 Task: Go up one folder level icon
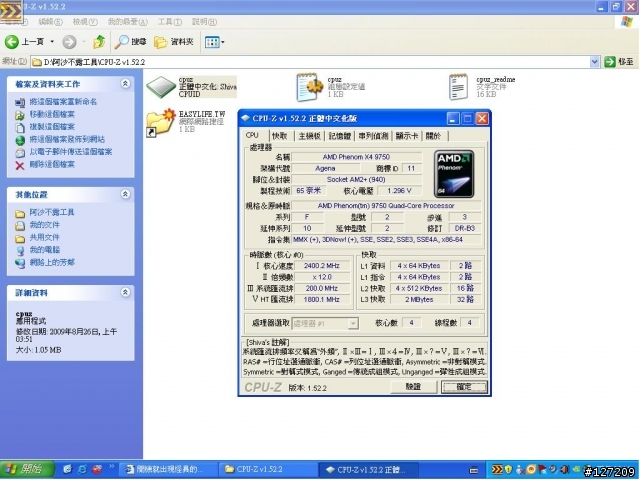(99, 42)
